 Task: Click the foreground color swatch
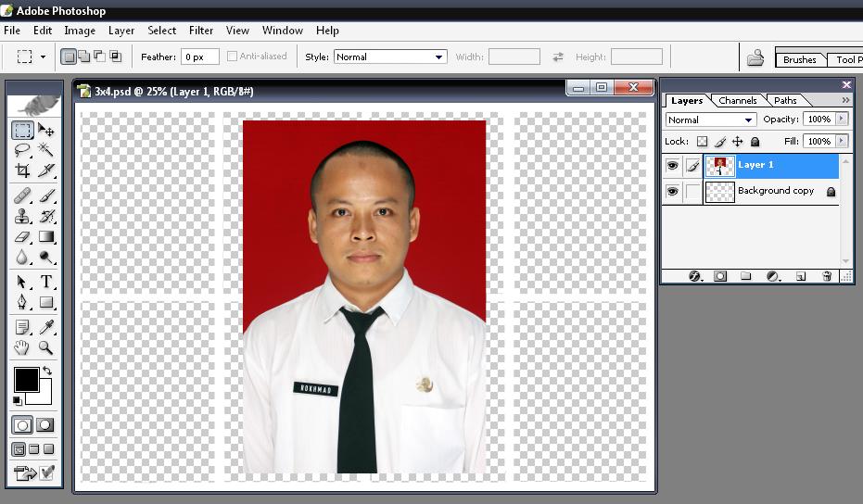25,379
